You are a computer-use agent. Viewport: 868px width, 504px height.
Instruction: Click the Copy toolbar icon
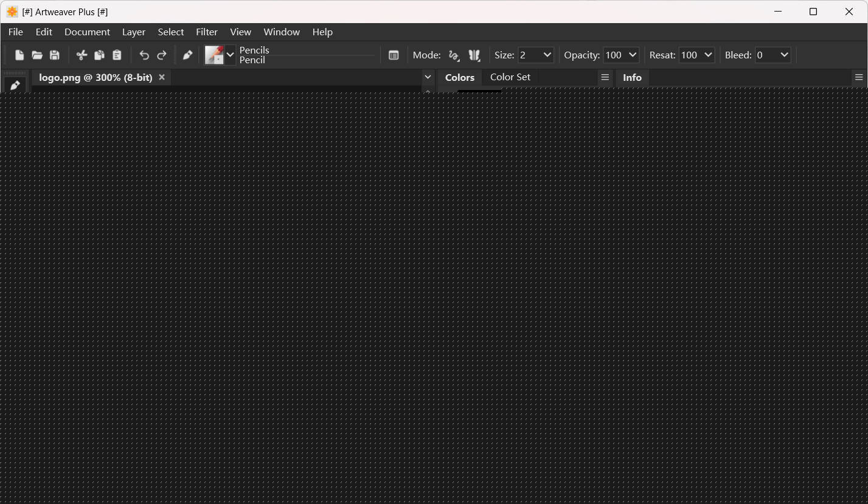(x=99, y=55)
